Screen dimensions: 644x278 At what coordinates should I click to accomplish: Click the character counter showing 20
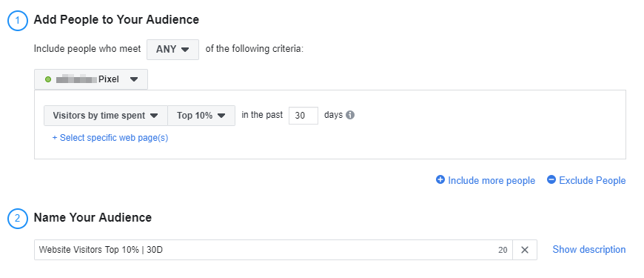503,250
